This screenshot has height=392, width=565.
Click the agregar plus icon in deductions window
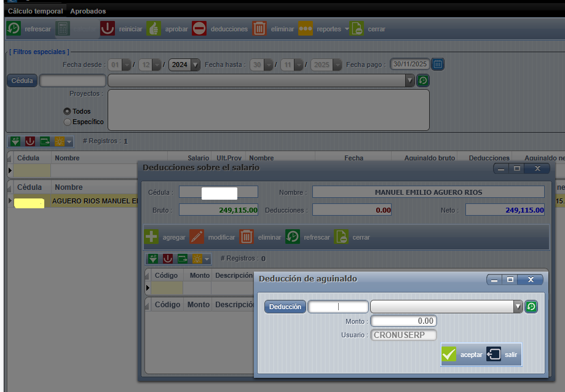click(151, 237)
